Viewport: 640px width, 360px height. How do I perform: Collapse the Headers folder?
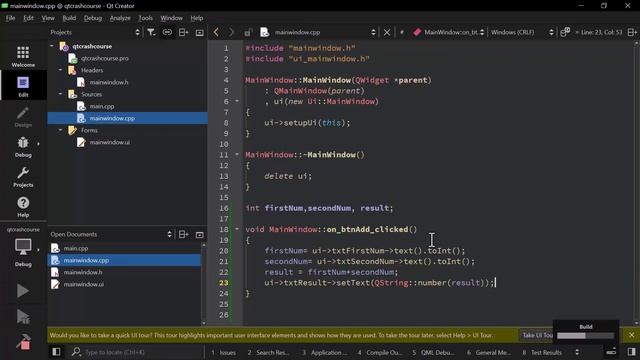[60, 70]
